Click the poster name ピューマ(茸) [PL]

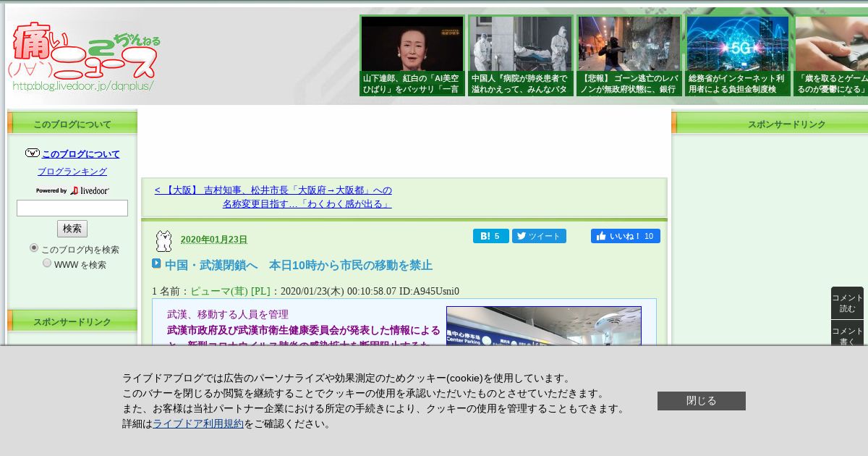click(230, 291)
